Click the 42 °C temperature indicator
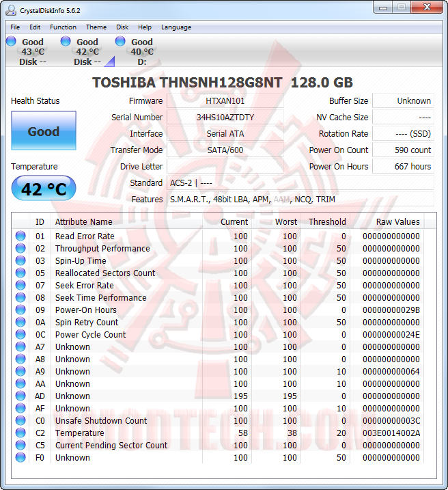Screen dimensions: 448x490 pos(44,189)
